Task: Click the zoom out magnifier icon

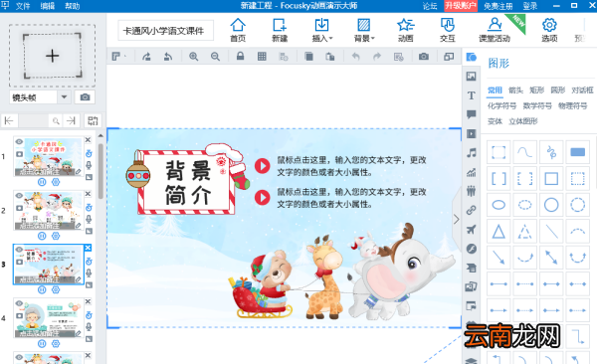Action: coord(215,57)
